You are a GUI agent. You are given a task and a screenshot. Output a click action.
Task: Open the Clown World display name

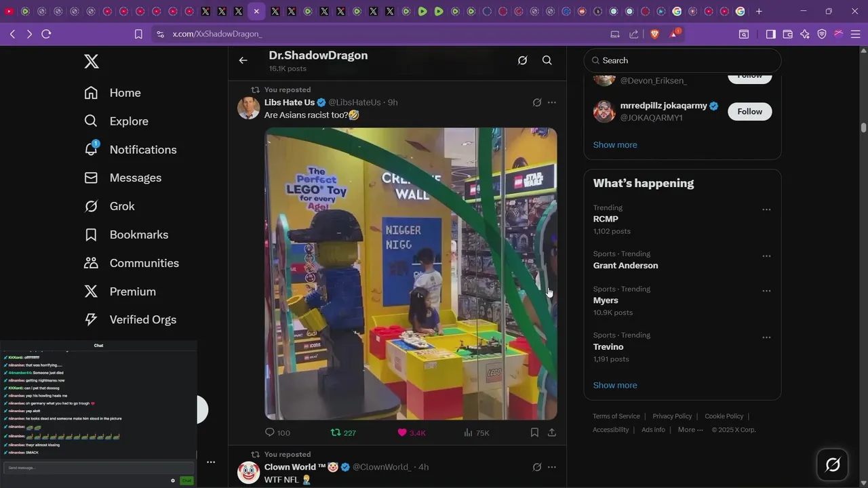pos(302,467)
